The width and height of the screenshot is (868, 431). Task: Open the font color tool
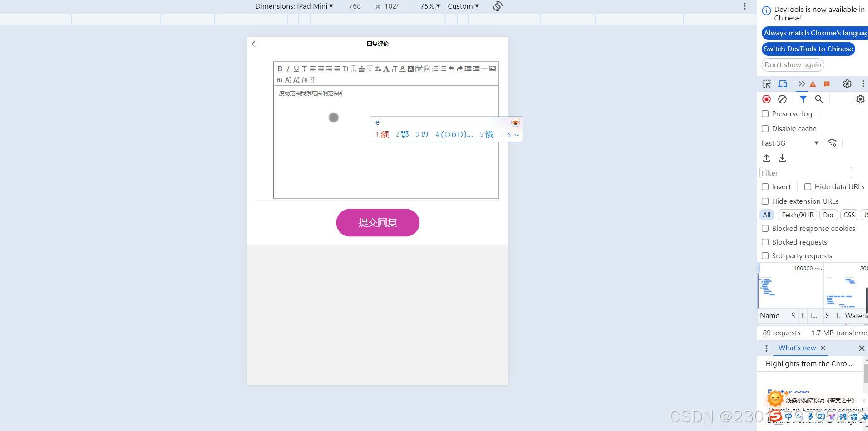[x=402, y=69]
